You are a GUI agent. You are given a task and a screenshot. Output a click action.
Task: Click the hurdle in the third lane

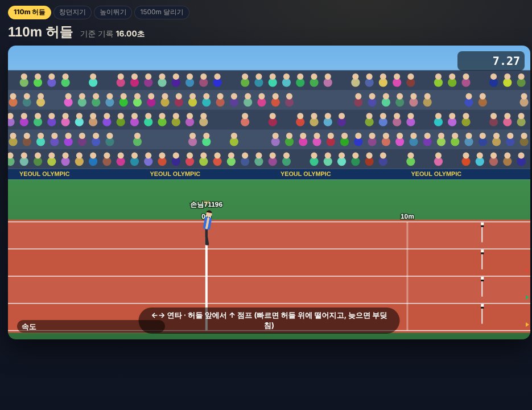point(482,287)
